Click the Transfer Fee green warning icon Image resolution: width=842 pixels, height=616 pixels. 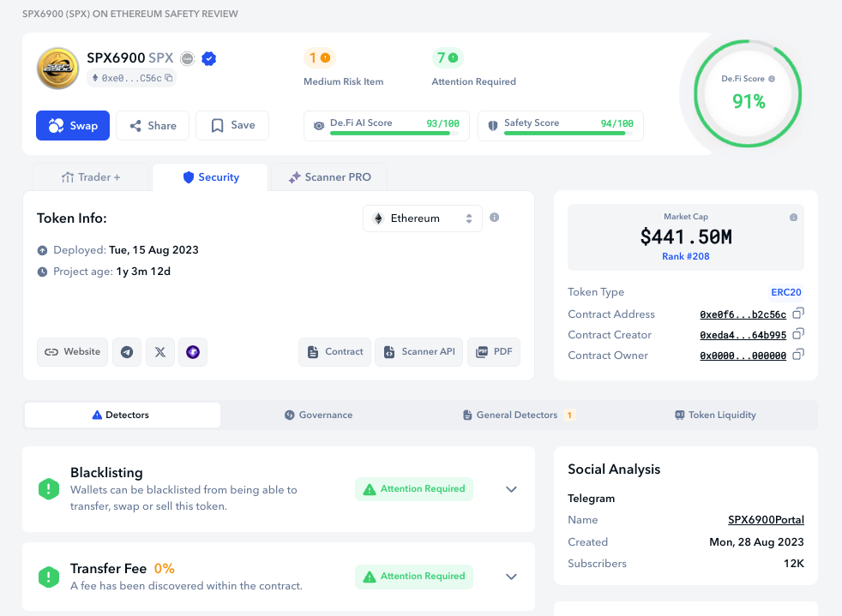[49, 577]
